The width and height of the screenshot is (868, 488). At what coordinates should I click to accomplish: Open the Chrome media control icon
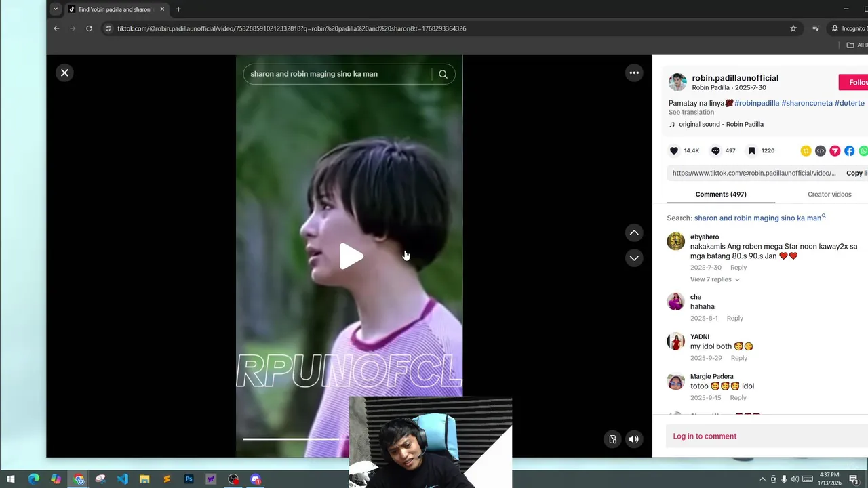tap(816, 28)
